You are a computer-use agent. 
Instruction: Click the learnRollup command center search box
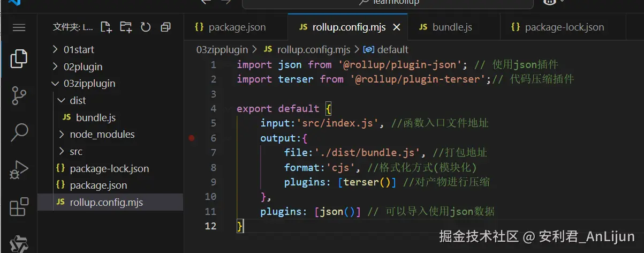(388, 3)
